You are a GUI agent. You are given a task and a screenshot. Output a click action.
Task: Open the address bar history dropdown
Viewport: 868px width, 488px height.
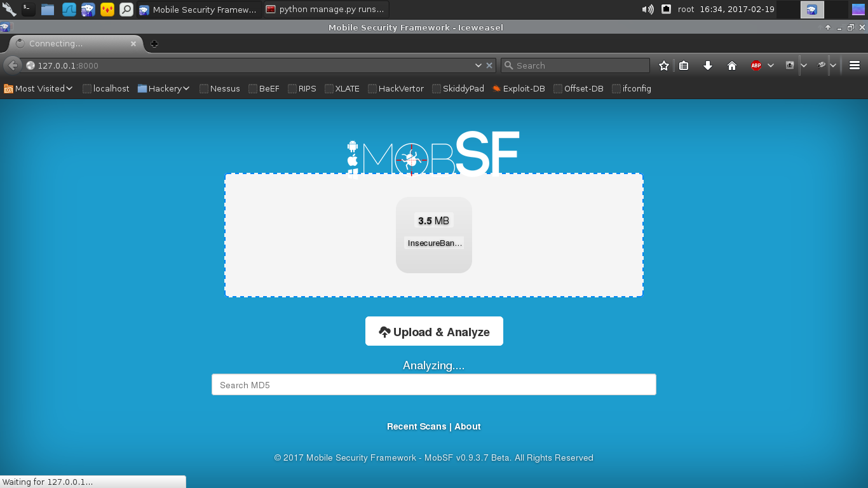(x=478, y=65)
